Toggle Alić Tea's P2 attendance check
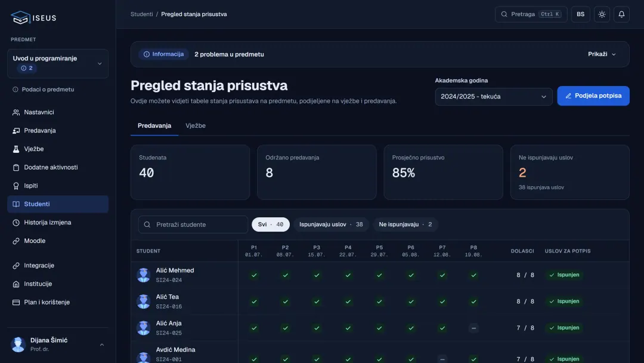Screen dimensions: 644x363 pos(286,302)
